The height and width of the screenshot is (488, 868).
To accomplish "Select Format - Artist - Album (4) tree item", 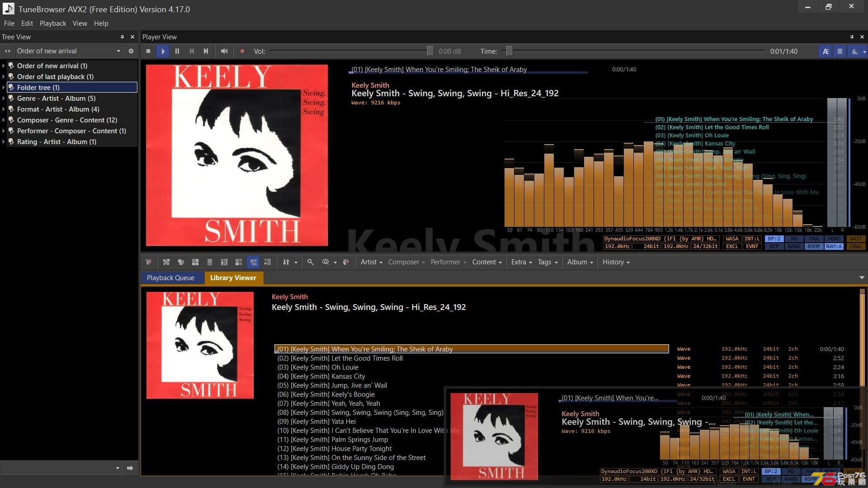I will pos(58,109).
